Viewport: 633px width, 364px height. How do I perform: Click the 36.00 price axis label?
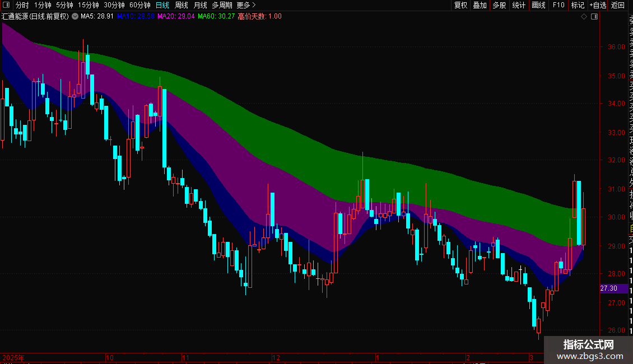coord(616,47)
